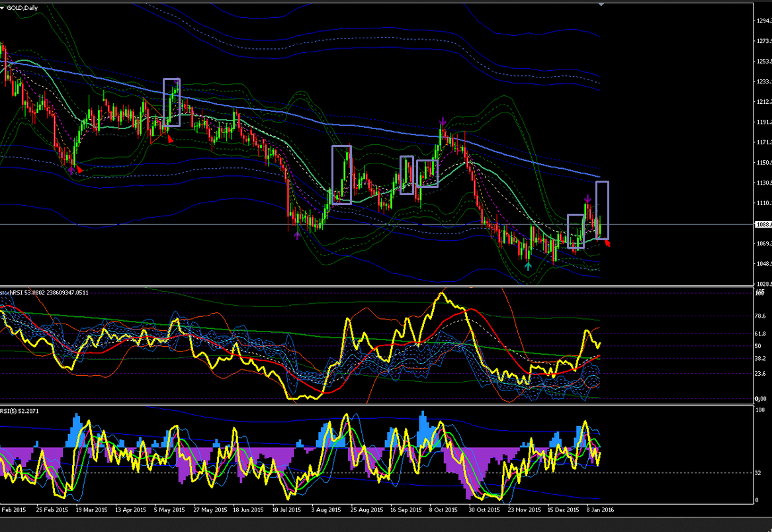The height and width of the screenshot is (532, 772).
Task: Click the 1233 price scale label
Action: (764, 82)
